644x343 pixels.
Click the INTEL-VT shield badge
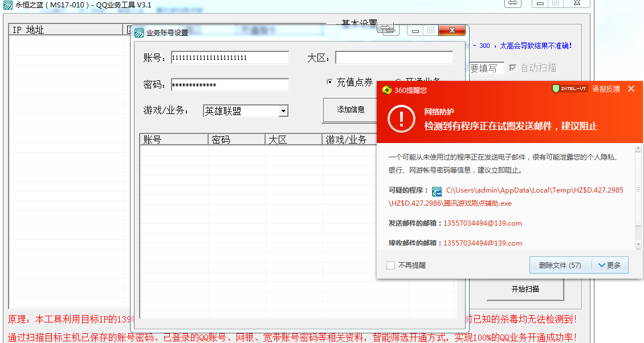[570, 89]
